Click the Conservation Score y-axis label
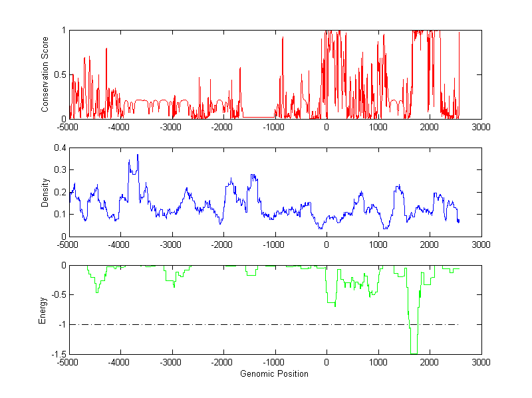This screenshot has height=398, width=532. 46,74
